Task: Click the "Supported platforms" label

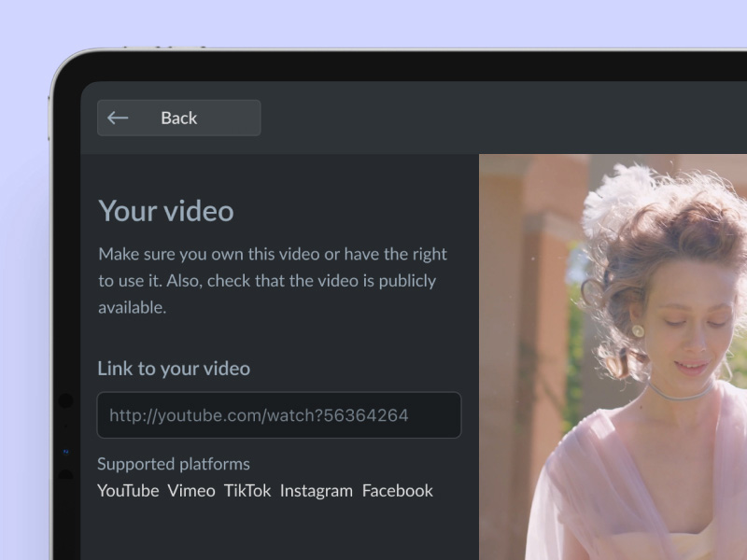Action: pyautogui.click(x=174, y=464)
